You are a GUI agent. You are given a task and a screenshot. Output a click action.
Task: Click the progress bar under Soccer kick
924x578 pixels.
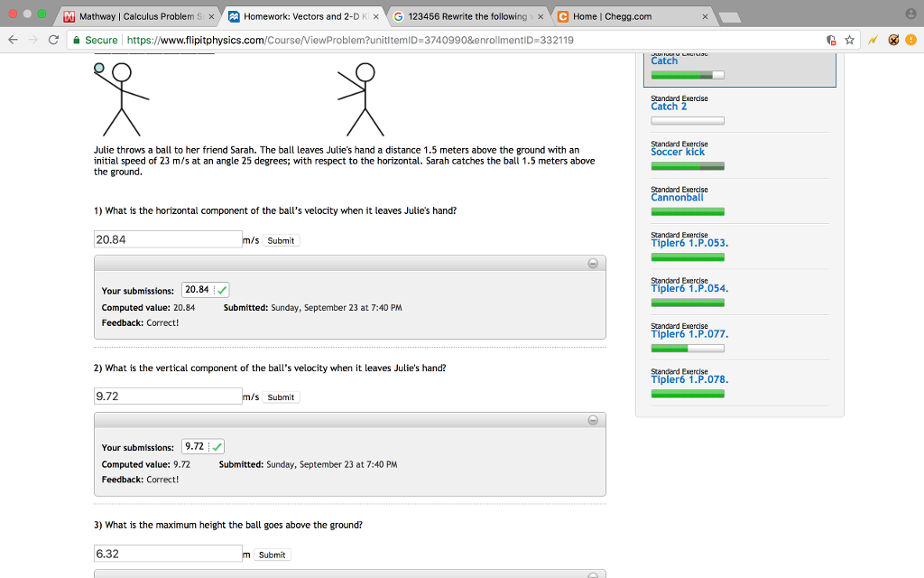point(688,166)
